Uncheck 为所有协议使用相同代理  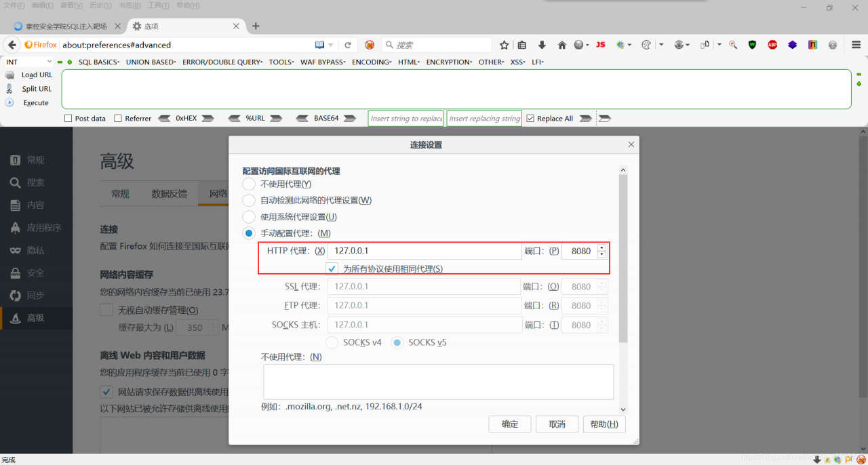coord(332,268)
